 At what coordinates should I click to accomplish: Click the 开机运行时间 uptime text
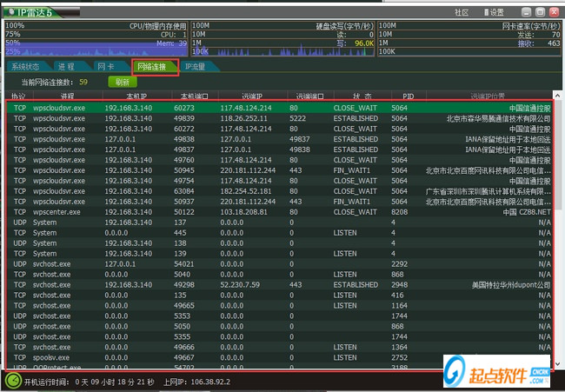[x=89, y=382]
